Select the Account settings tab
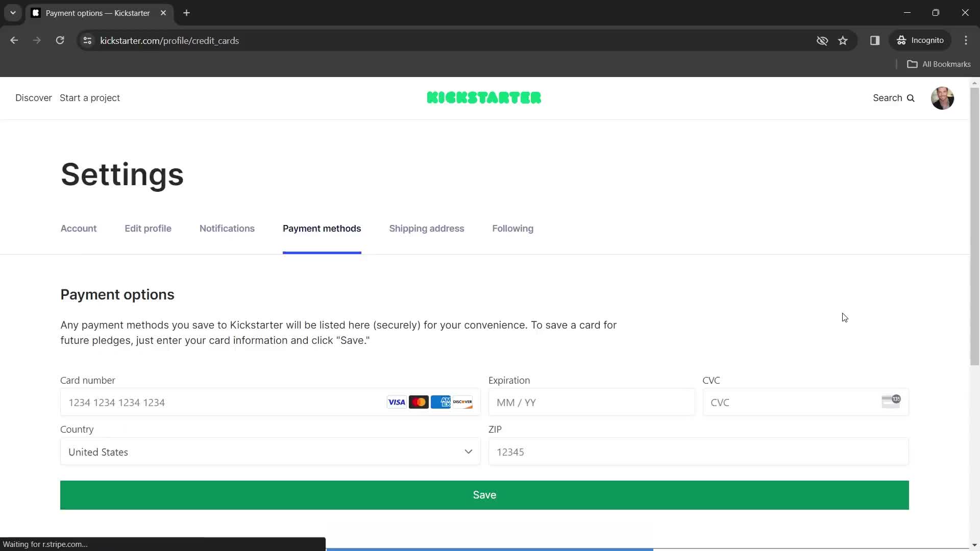 coord(78,228)
